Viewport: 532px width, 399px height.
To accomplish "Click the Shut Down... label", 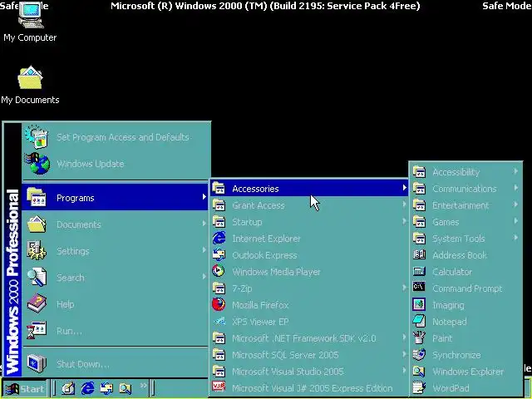I will click(x=83, y=364).
